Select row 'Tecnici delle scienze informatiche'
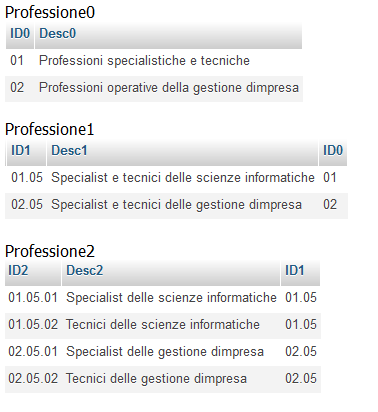Image resolution: width=378 pixels, height=412 pixels. click(163, 325)
